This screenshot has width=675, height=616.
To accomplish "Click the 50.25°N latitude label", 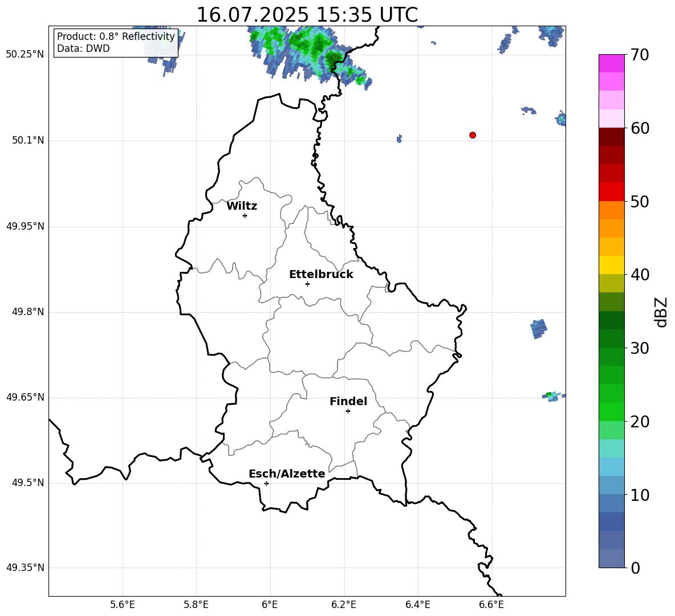I will (25, 55).
